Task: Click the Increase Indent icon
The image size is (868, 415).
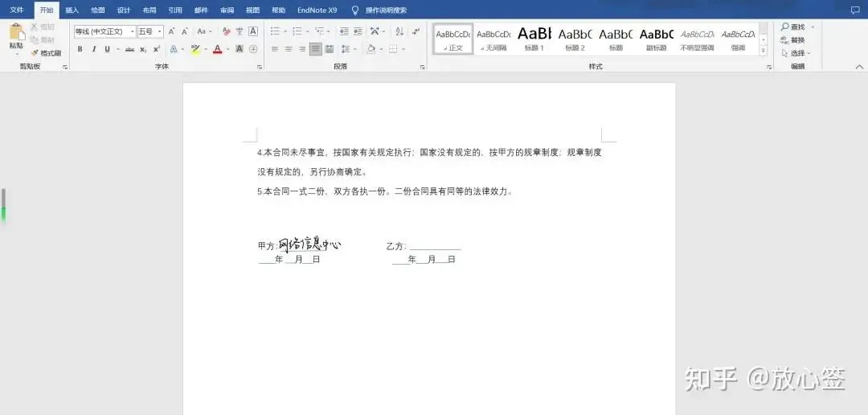Action: [358, 31]
